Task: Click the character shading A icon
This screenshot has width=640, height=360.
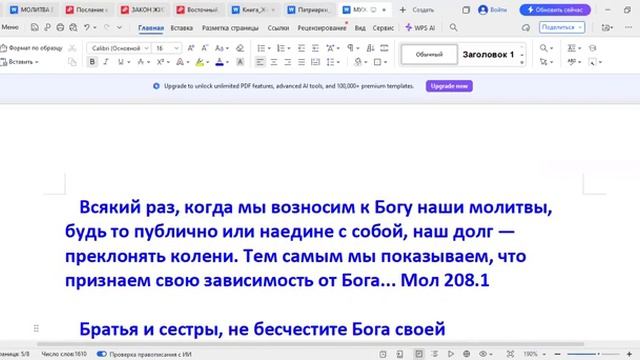Action: click(x=240, y=62)
